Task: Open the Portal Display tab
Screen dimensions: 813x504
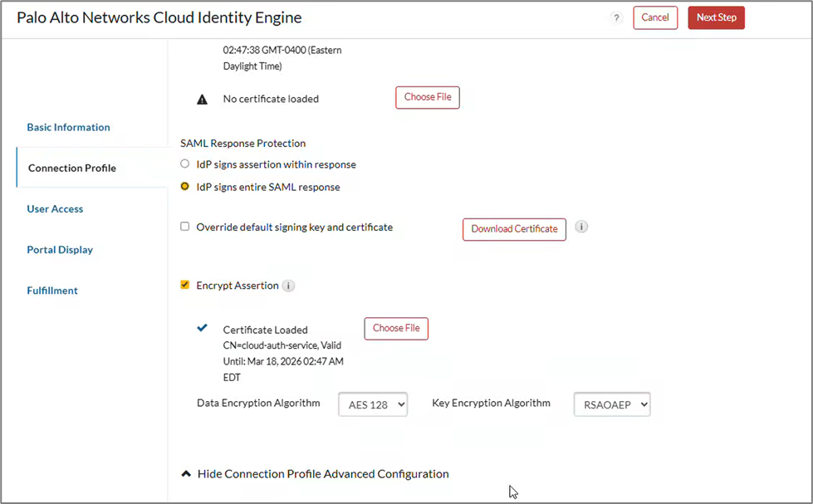Action: point(60,250)
